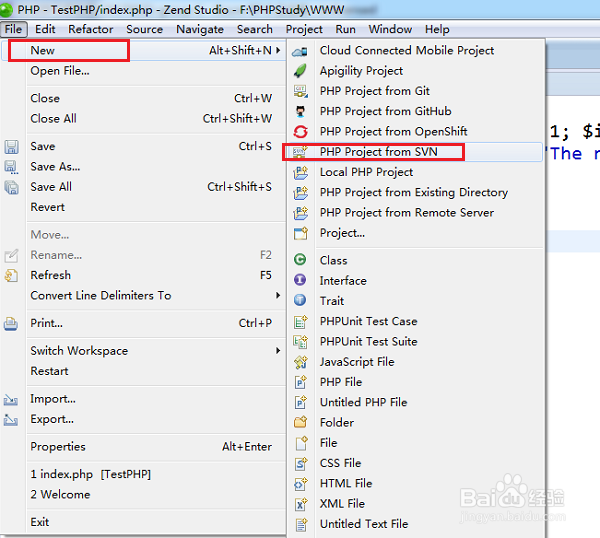
Task: Click the Export icon
Action: 11,420
